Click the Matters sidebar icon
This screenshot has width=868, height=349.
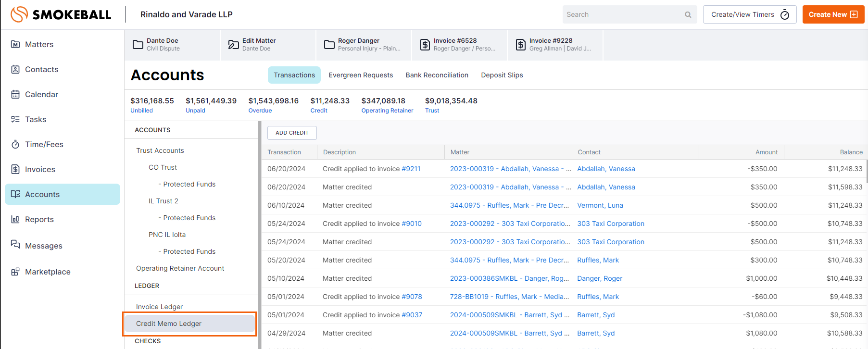click(15, 44)
